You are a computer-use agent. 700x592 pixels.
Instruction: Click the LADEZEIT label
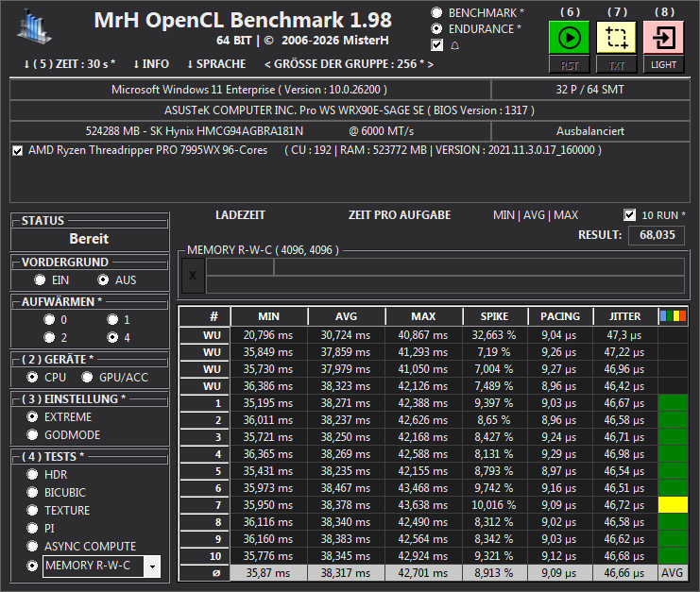pyautogui.click(x=240, y=215)
